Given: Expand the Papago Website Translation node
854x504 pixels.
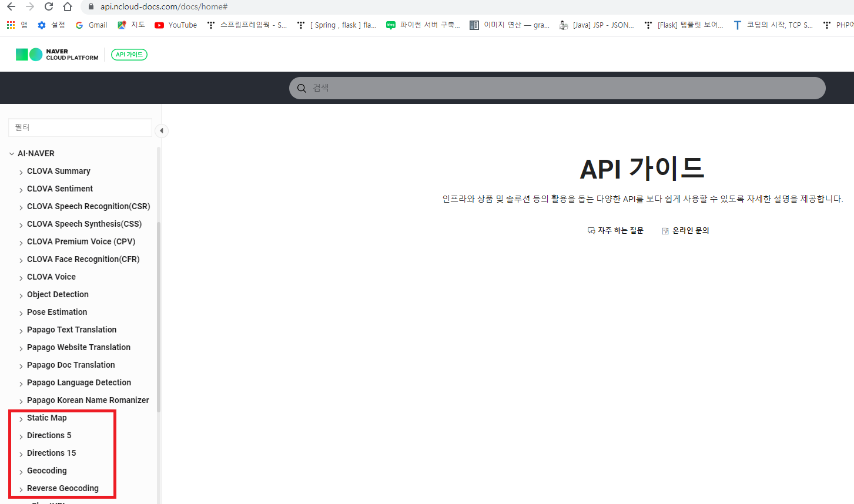Looking at the screenshot, I should (21, 348).
